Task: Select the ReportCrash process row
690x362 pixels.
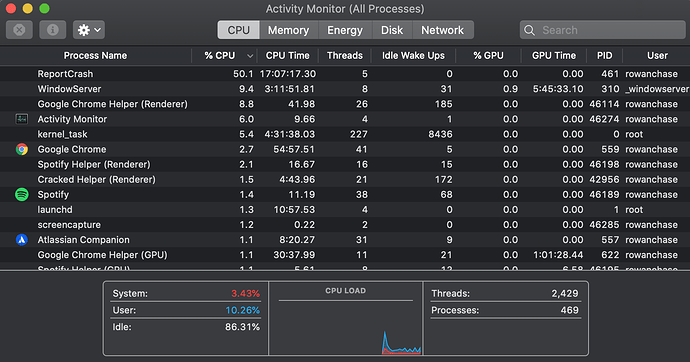Action: point(345,73)
